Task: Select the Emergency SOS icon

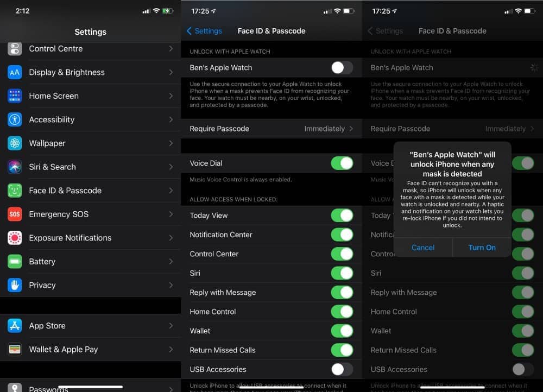Action: (x=15, y=214)
